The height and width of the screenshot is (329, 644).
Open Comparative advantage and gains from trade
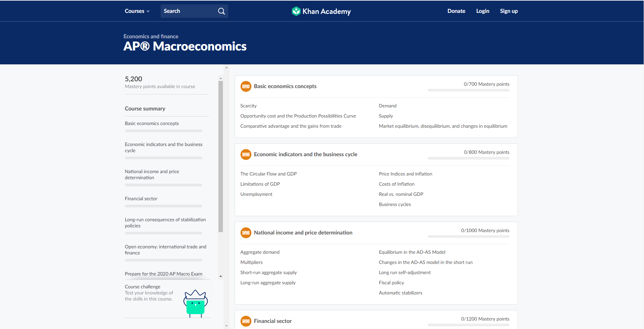click(291, 126)
